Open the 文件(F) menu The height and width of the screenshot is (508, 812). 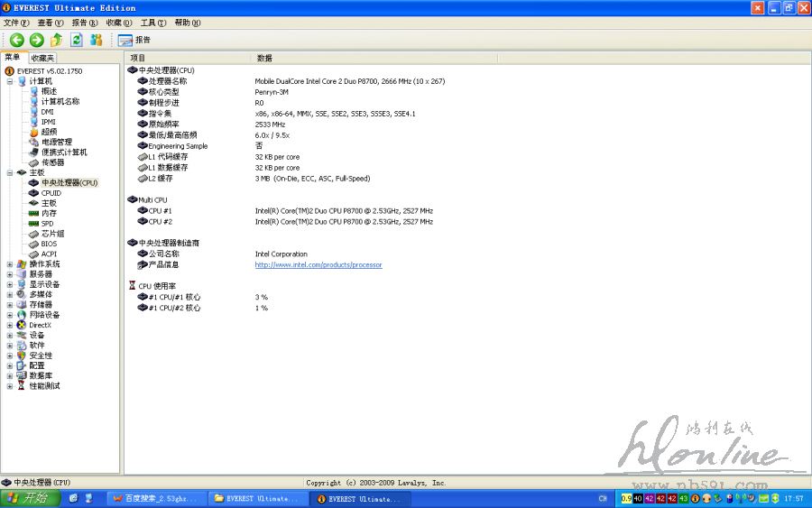[16, 23]
